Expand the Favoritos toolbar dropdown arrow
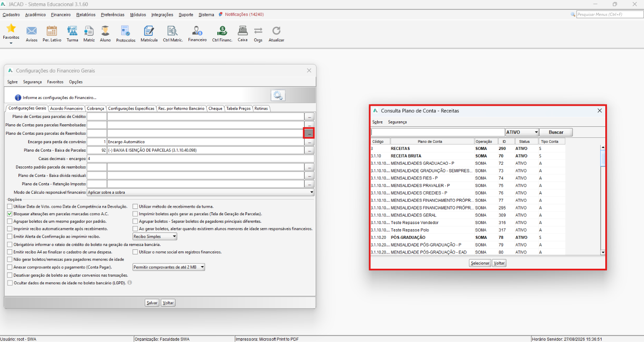Screen dimensions: 644x342 click(x=11, y=43)
